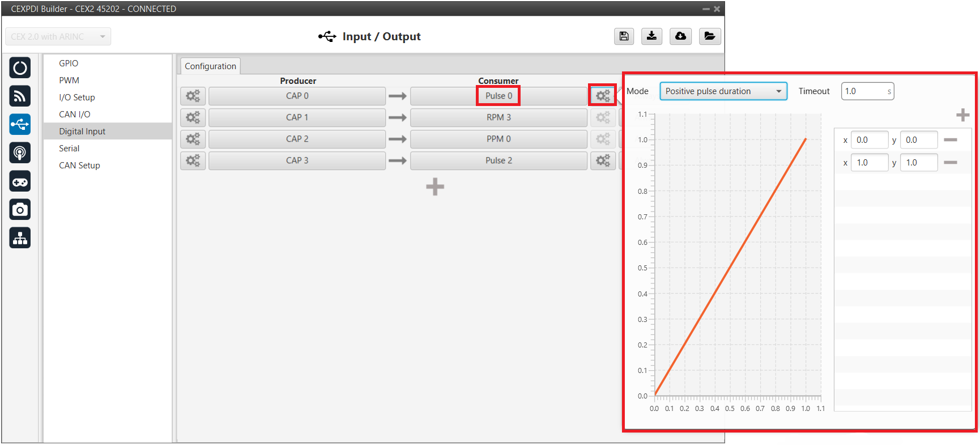Click the PPM 0 consumer button
The height and width of the screenshot is (445, 980).
coord(498,139)
